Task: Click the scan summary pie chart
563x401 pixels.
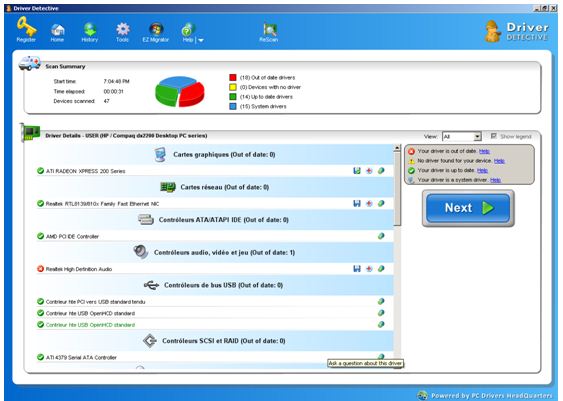Action: [180, 92]
